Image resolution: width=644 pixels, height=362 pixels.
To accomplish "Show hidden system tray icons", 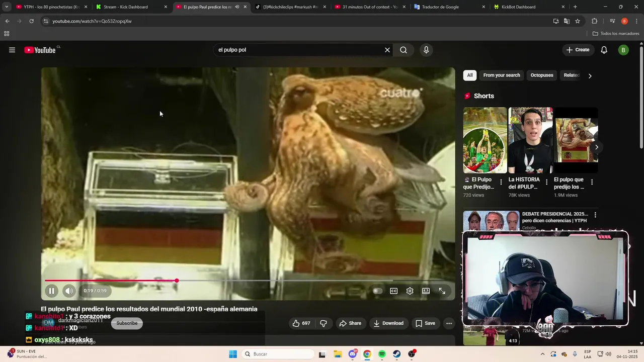I will click(x=542, y=354).
